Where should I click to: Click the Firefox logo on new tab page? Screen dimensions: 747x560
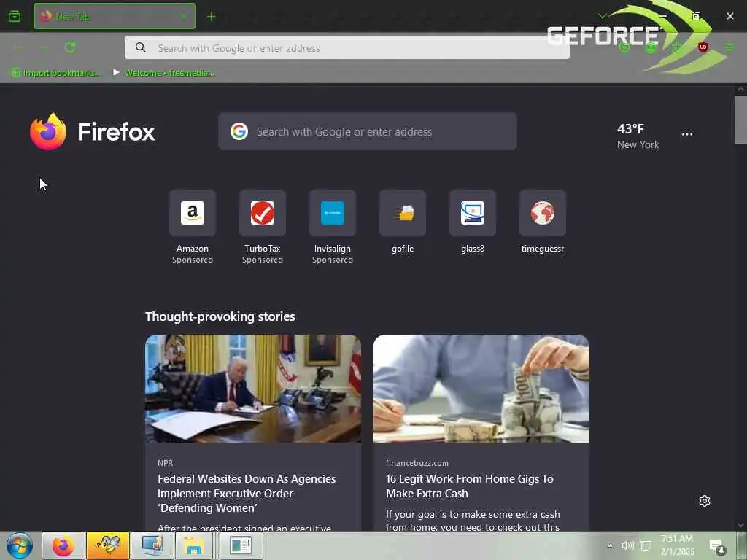coord(93,131)
